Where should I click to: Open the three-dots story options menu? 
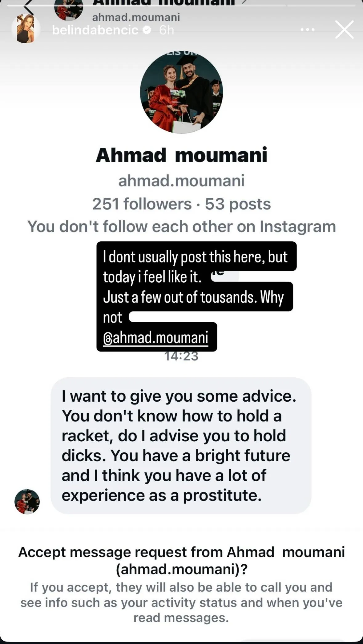click(x=307, y=30)
